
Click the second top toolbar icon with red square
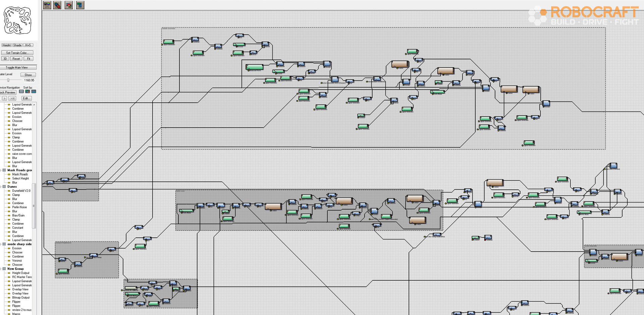[58, 5]
